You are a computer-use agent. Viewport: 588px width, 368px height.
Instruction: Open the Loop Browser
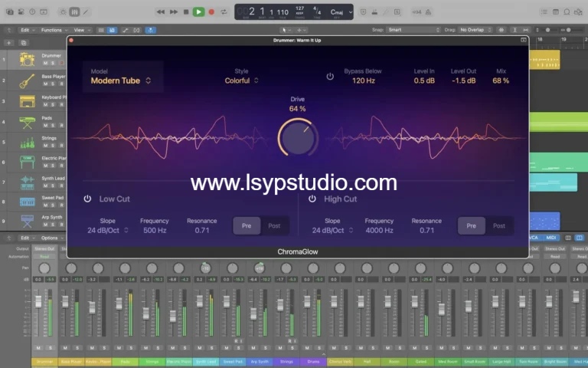click(x=567, y=12)
